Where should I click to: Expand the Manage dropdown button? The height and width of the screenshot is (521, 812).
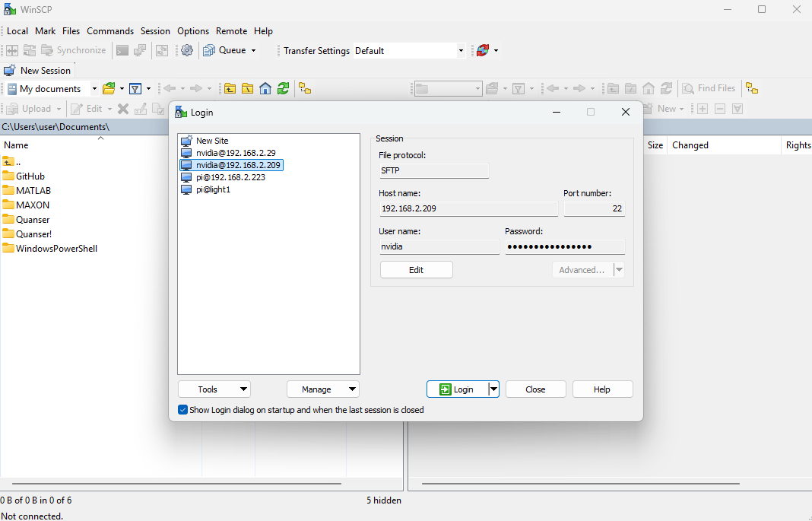point(323,389)
